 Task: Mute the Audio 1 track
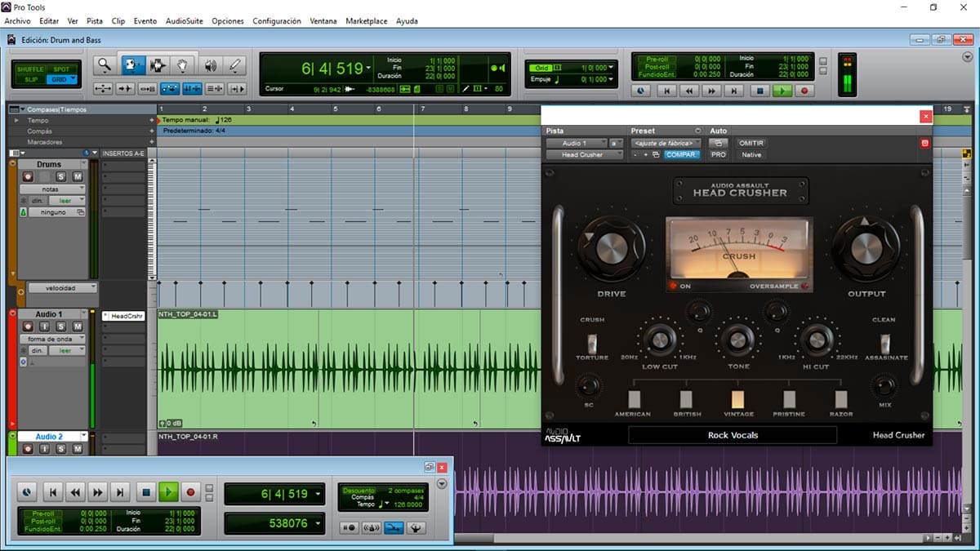(x=77, y=326)
